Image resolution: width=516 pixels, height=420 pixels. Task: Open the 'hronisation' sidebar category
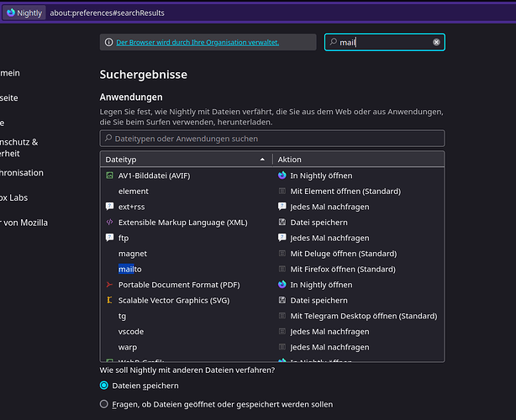[x=22, y=173]
